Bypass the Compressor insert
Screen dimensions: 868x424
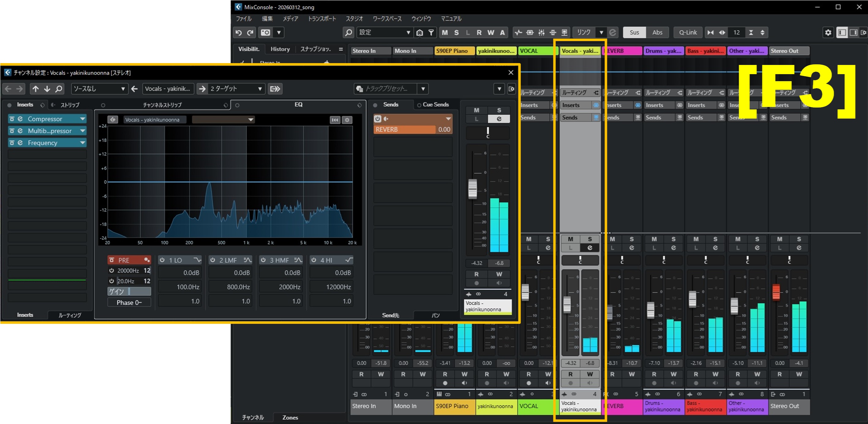(x=12, y=119)
